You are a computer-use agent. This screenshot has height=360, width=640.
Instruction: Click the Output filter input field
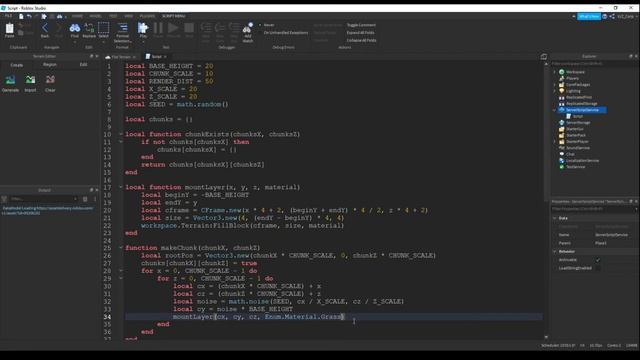click(x=44, y=199)
